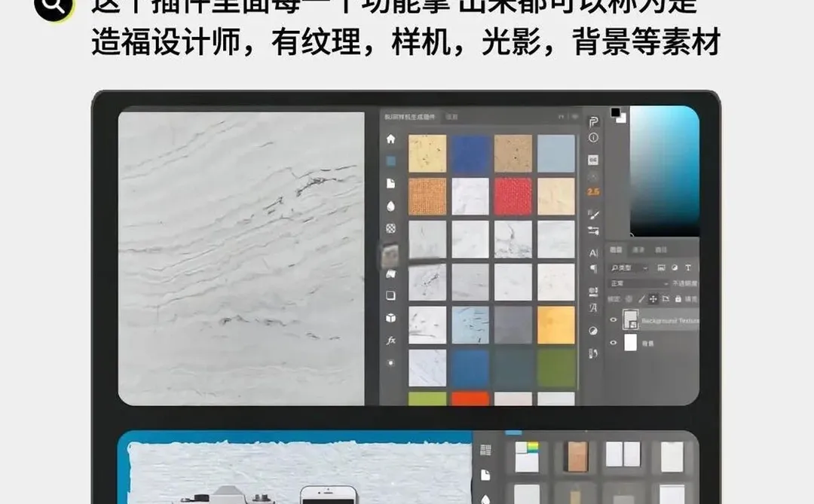Viewport: 814px width, 504px height.
Task: Select the plugin panel title tab
Action: pos(410,117)
